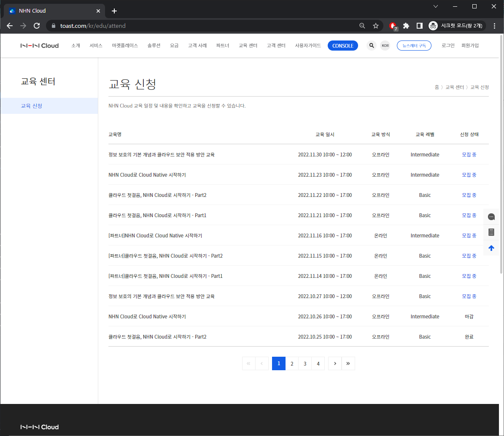Click 홈 in the breadcrumb
The image size is (504, 436).
pyautogui.click(x=437, y=87)
